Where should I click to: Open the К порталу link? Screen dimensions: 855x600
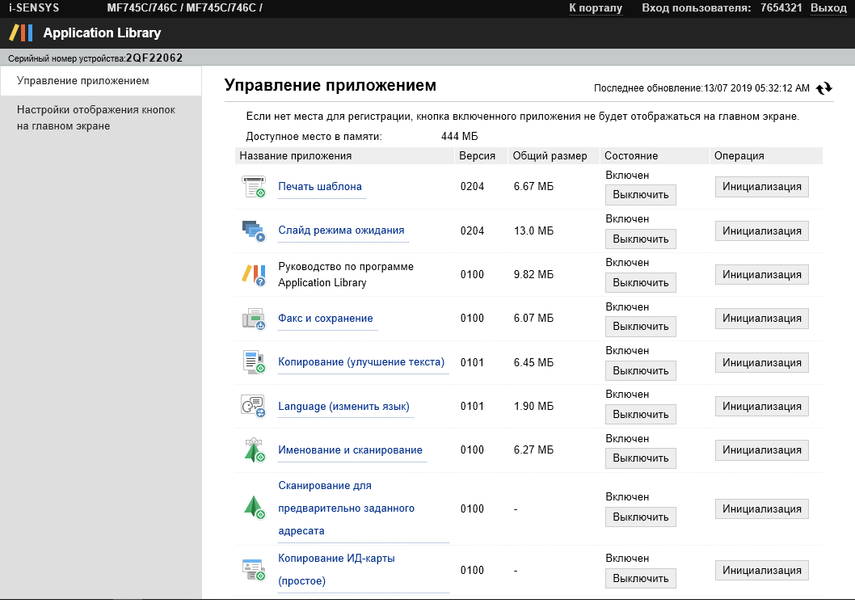tap(595, 8)
